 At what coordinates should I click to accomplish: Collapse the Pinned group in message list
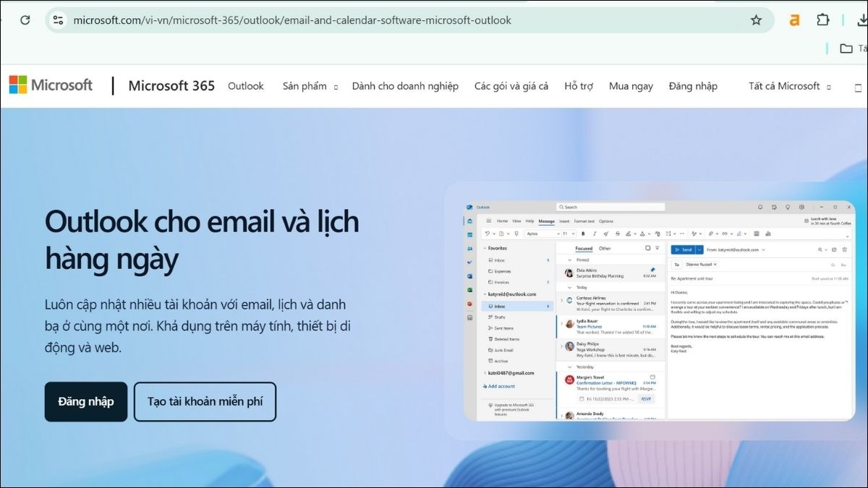point(569,260)
